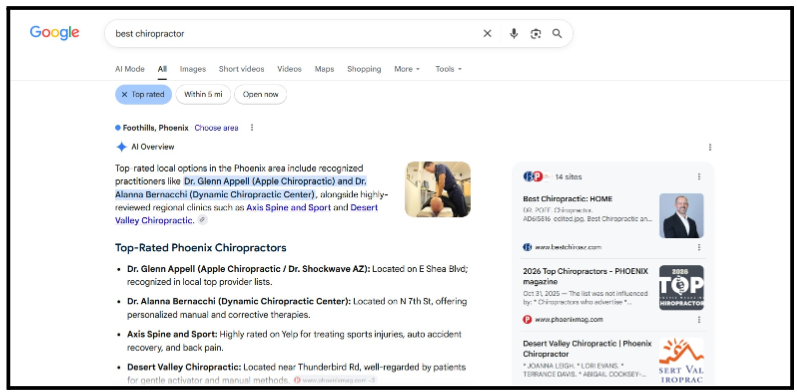Switch to the Maps tab
Image resolution: width=797 pixels, height=392 pixels.
point(324,69)
